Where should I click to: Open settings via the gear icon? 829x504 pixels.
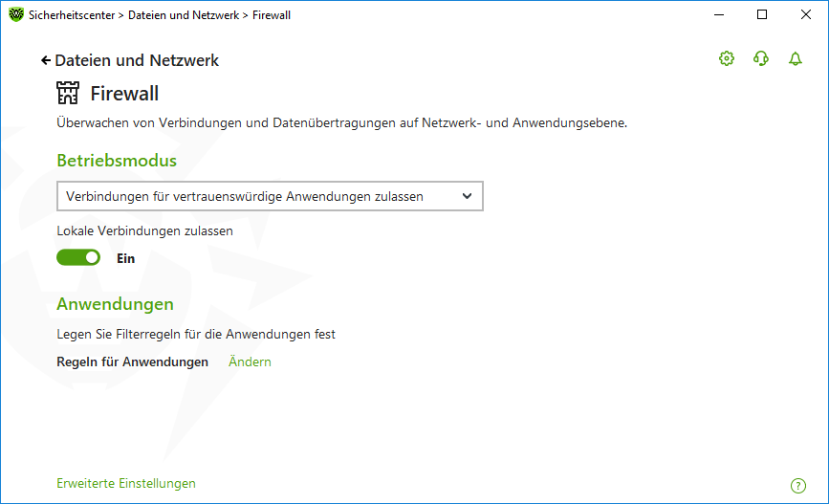coord(727,58)
